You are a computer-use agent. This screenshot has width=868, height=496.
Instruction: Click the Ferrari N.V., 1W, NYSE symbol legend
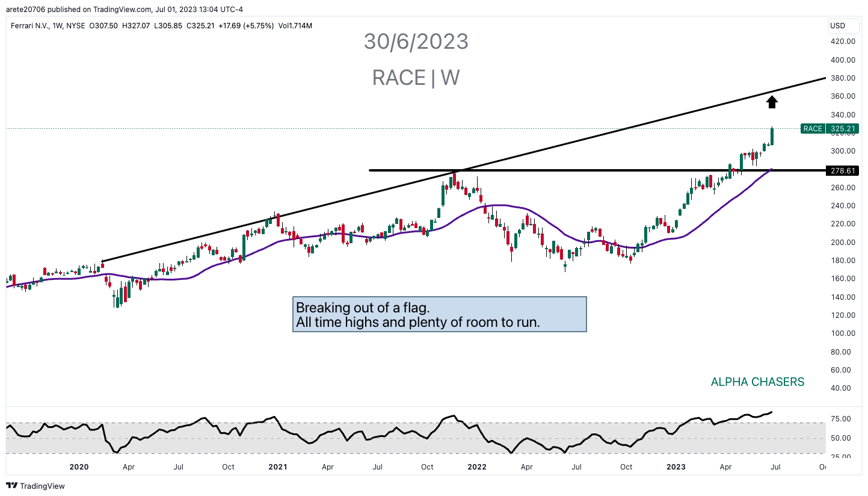[x=48, y=26]
